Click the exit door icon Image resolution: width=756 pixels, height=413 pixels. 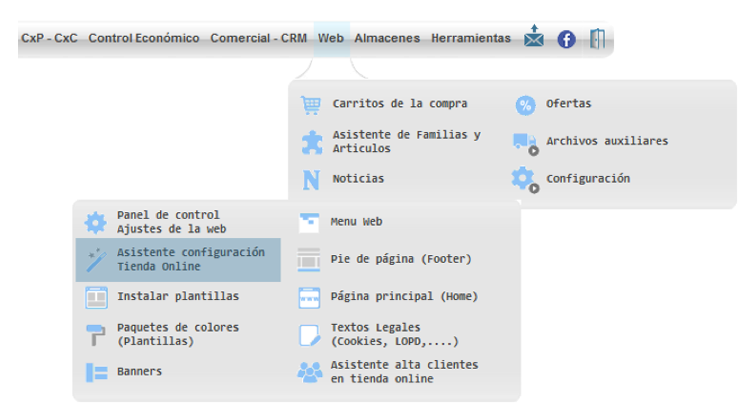(x=597, y=38)
